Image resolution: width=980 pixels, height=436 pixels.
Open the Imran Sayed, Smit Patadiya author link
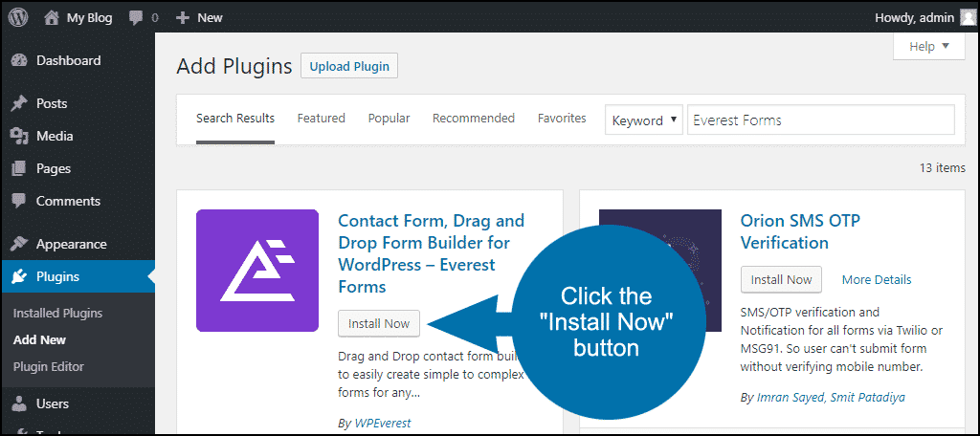point(831,397)
